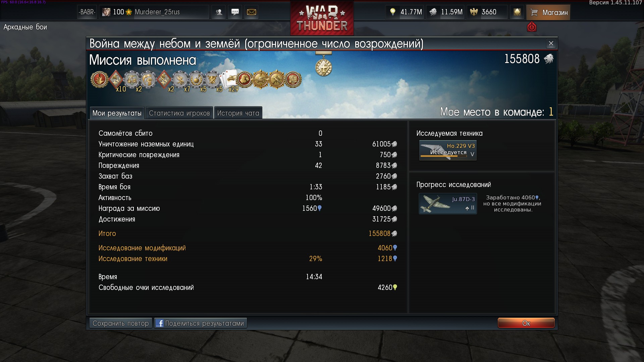Click the red warning alert icon
This screenshot has height=362, width=644.
(532, 27)
